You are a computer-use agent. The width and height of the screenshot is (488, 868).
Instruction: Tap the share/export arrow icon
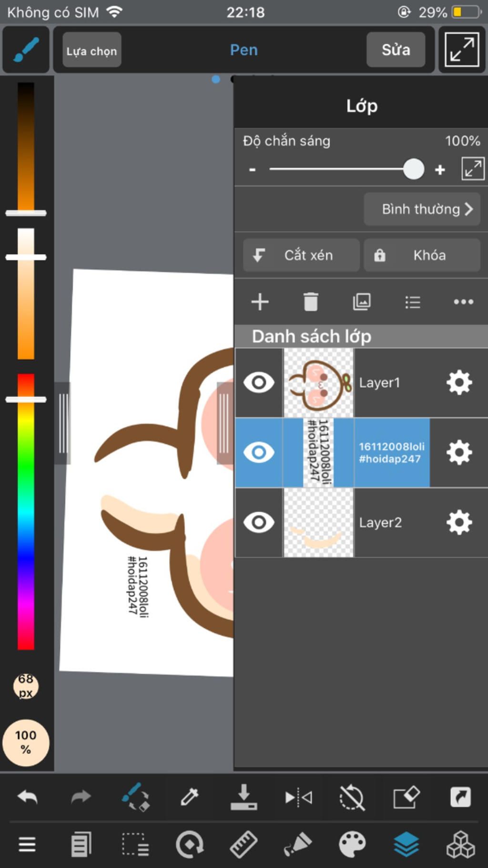(460, 797)
